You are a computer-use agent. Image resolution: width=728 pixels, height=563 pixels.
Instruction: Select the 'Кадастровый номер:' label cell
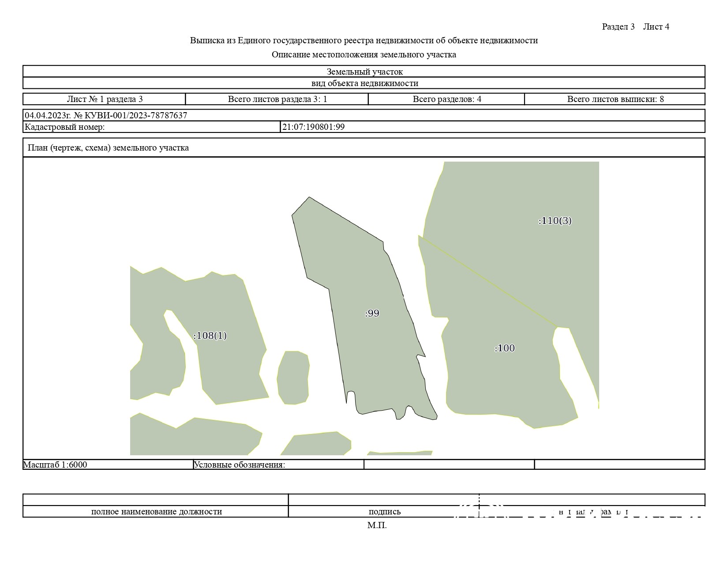(64, 127)
